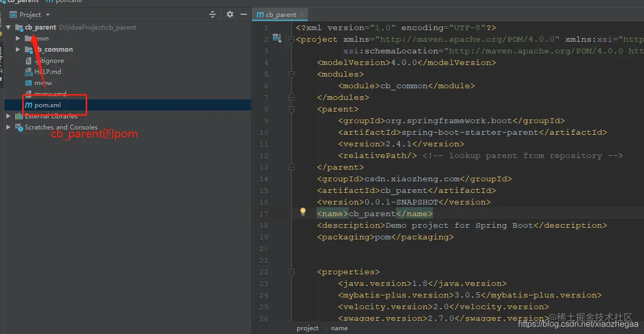Expand the cb_common module
The image size is (644, 334).
click(18, 50)
